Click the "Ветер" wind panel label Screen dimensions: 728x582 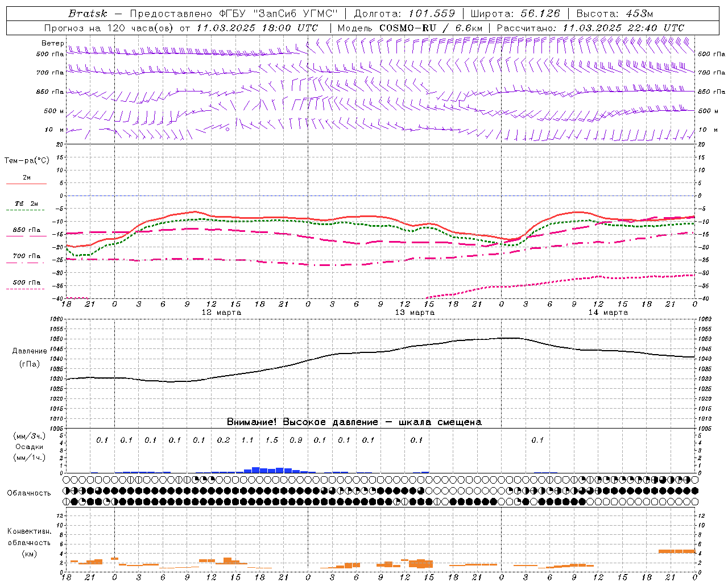(53, 43)
